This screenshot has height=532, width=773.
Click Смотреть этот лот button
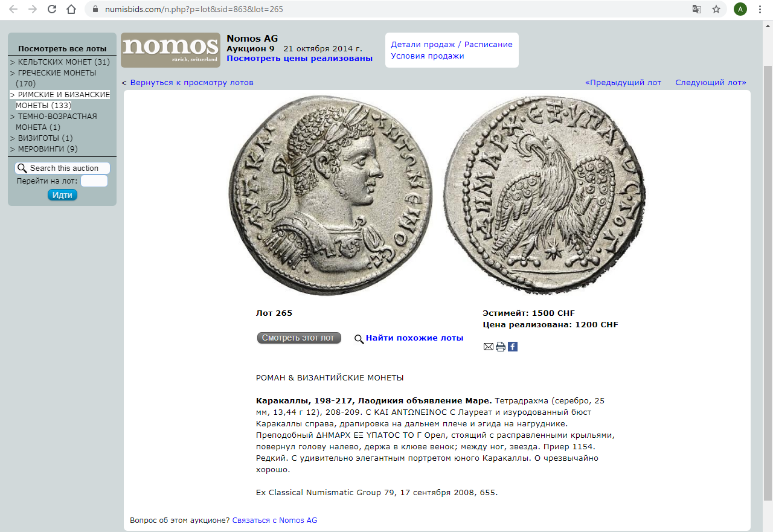click(x=299, y=338)
